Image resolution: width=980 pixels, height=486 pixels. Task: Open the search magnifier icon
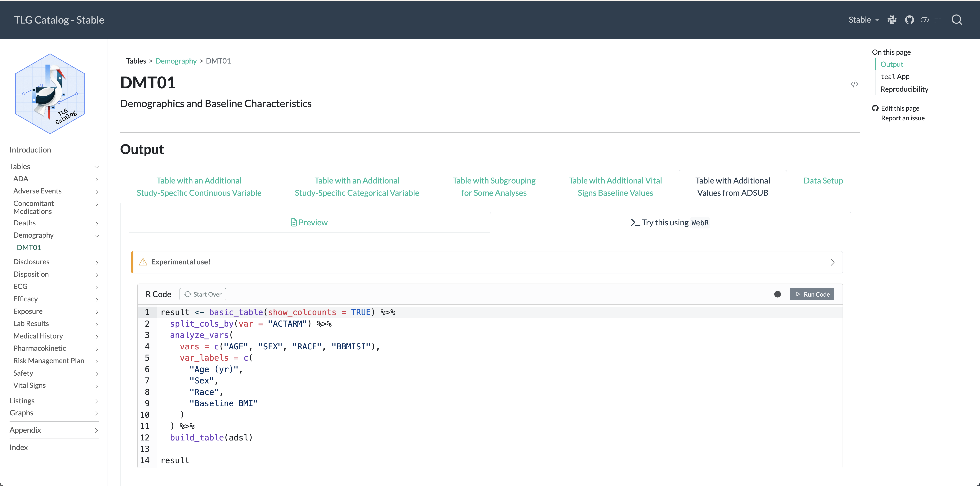click(x=957, y=20)
